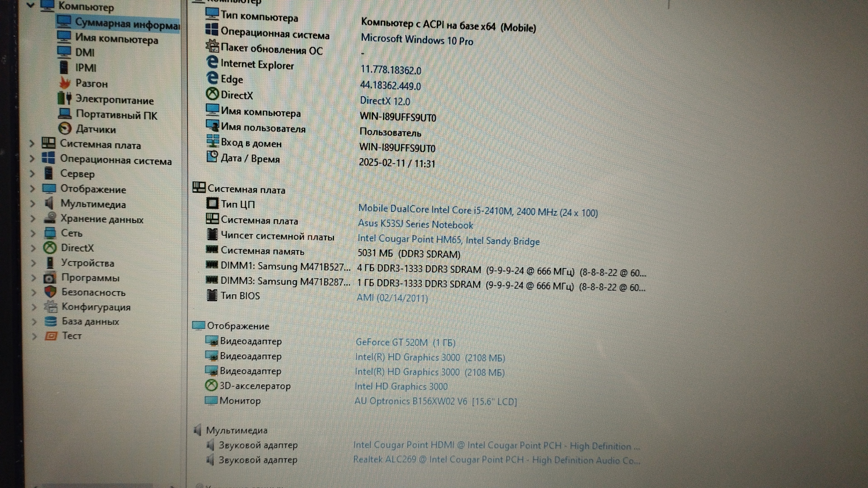
Task: Click the Операционная система Windows tree icon
Action: point(48,158)
